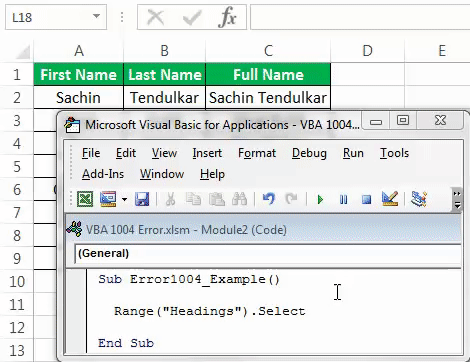
Task: Click the Break pause icon
Action: coord(343,200)
